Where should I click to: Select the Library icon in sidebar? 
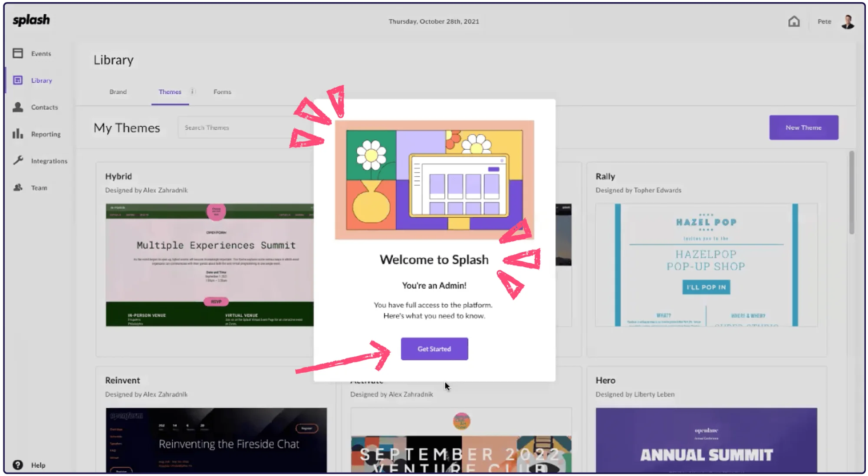[18, 80]
